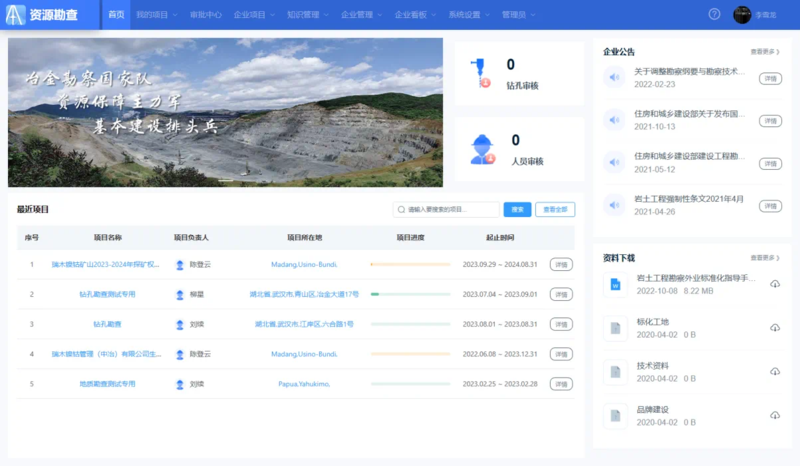Click the project search input field
This screenshot has height=466, width=800.
(446, 209)
